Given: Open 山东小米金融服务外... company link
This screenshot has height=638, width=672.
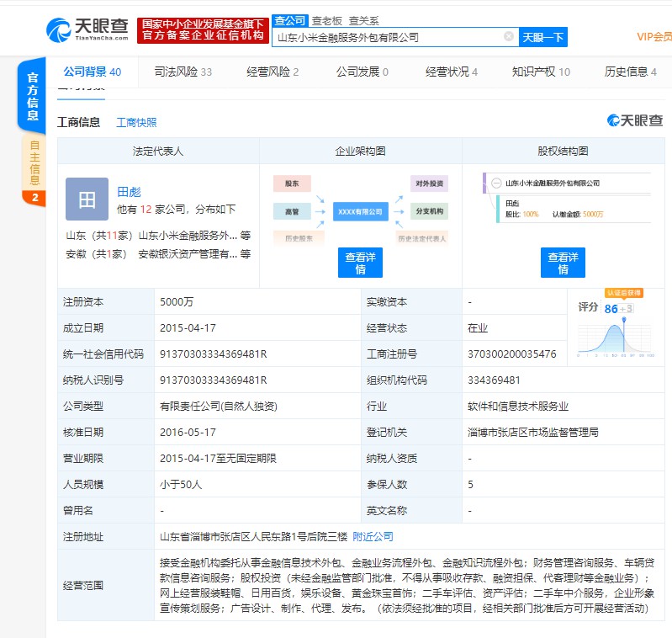Looking at the screenshot, I should click(188, 236).
